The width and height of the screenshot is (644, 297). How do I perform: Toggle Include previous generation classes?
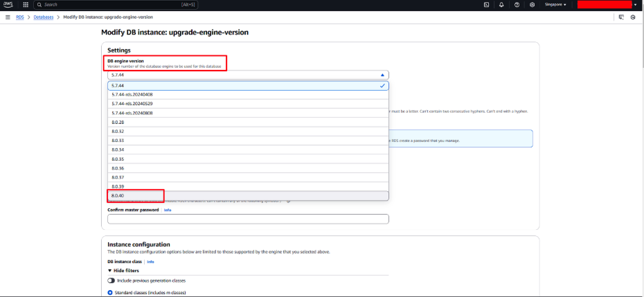click(x=111, y=280)
